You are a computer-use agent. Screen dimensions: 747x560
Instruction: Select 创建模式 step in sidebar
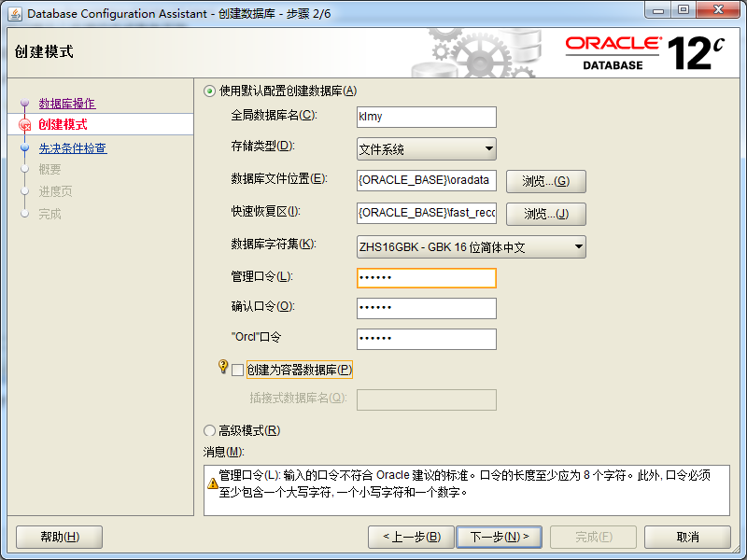63,125
